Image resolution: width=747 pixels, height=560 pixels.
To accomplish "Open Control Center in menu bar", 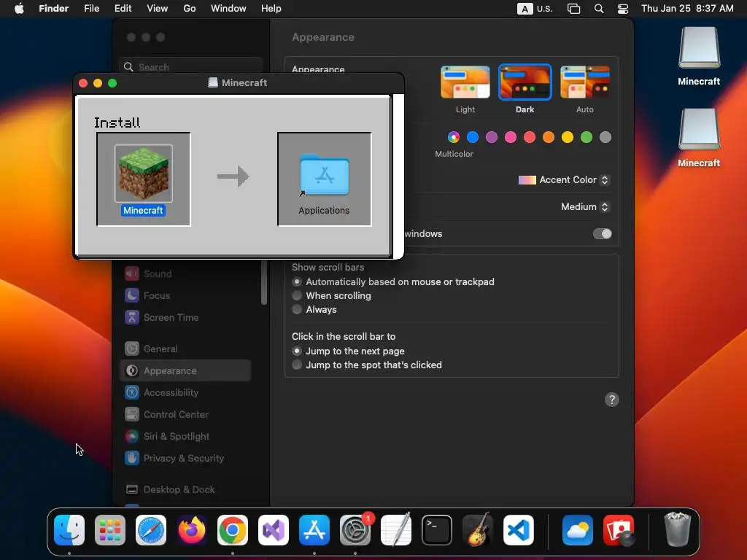I will pos(623,9).
